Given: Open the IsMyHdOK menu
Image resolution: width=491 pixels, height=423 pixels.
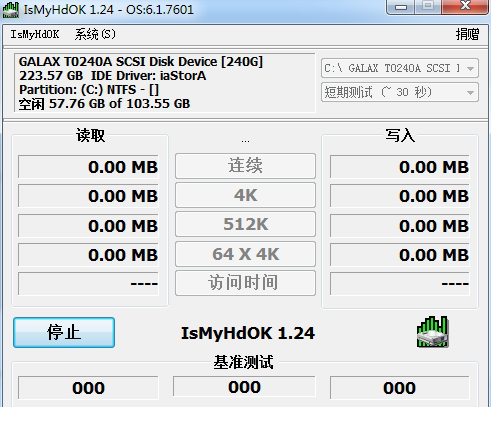Looking at the screenshot, I should tap(35, 34).
